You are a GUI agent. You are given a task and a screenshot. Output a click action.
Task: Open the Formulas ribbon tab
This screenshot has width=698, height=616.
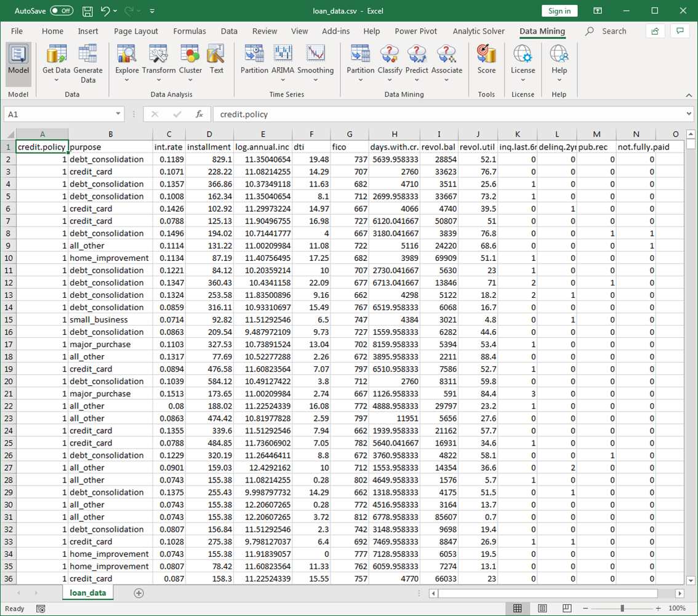pos(190,31)
